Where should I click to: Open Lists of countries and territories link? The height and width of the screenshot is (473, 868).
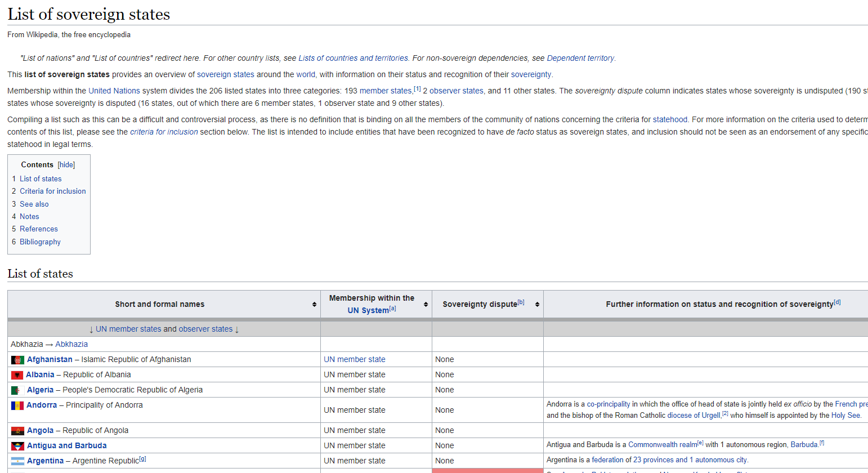coord(353,58)
